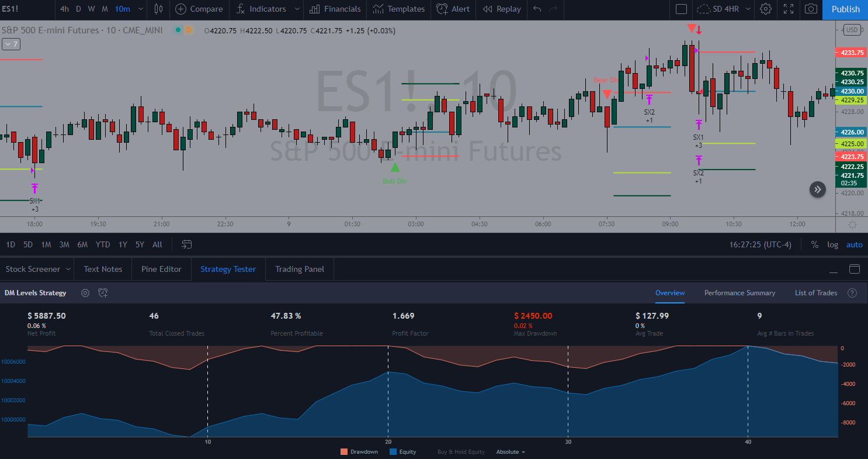The image size is (868, 459).
Task: Open Strategy Tester help question icon
Action: tap(852, 293)
